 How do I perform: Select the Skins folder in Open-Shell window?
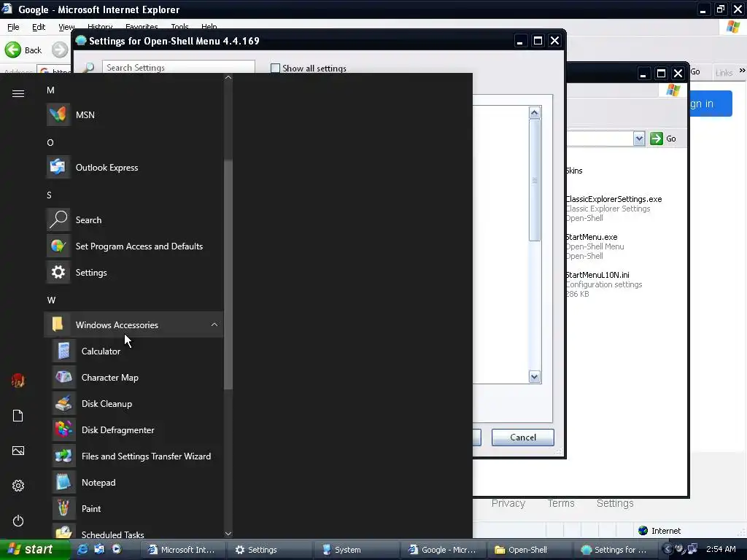(574, 171)
